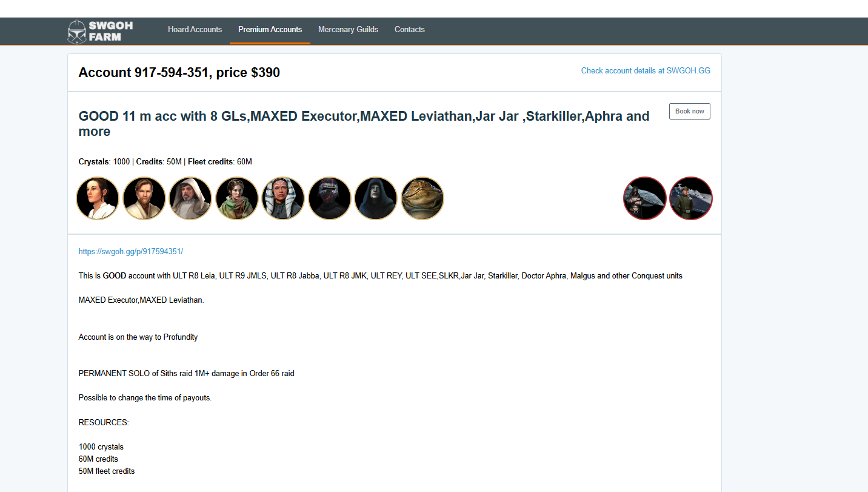
Task: Click the 50M fleet credits list entry
Action: coord(107,471)
